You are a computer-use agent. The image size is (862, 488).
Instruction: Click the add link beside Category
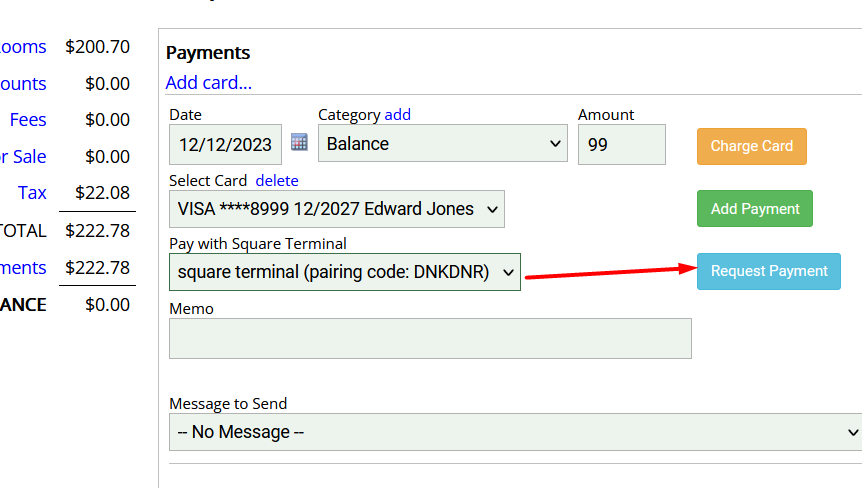397,115
